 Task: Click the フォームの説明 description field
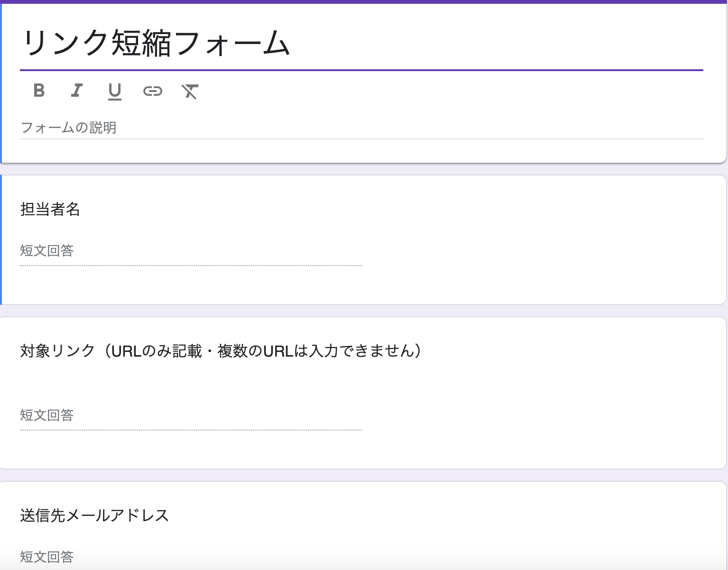[x=361, y=128]
